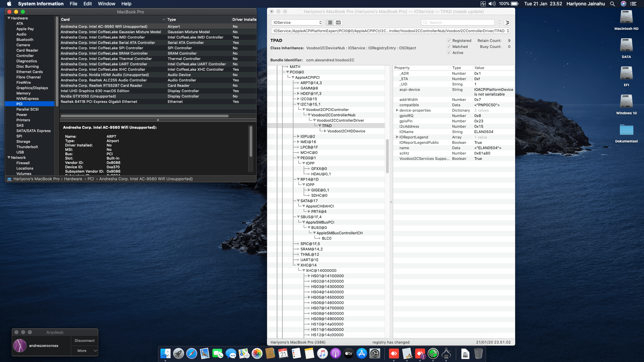Screen dimensions: 644x362
Task: Open Spotlight search in menu bar
Action: (x=612, y=4)
